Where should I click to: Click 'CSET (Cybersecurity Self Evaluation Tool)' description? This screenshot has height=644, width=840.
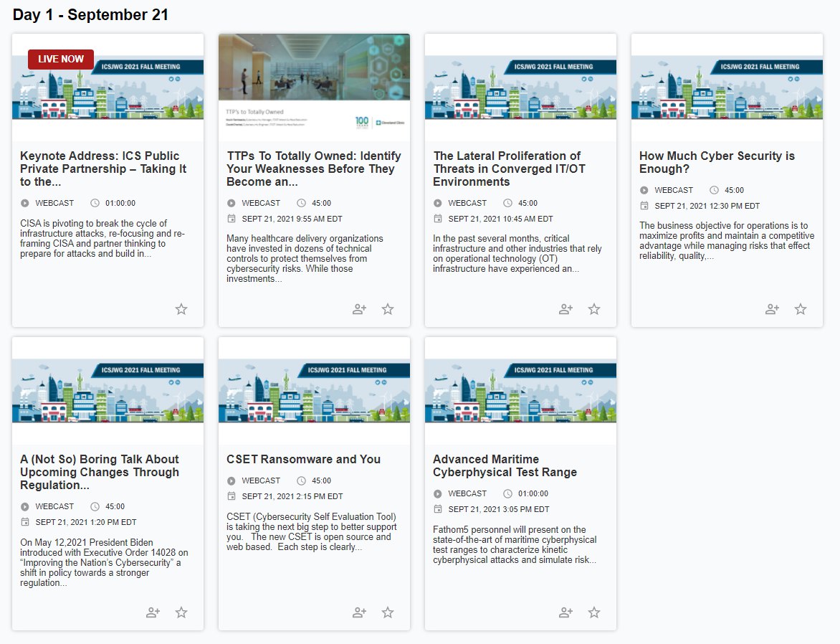coord(311,532)
